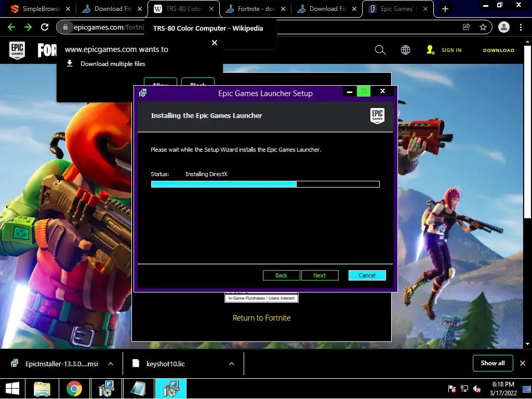Click the In-Game Purchases rating label
532x399 pixels.
click(x=261, y=298)
